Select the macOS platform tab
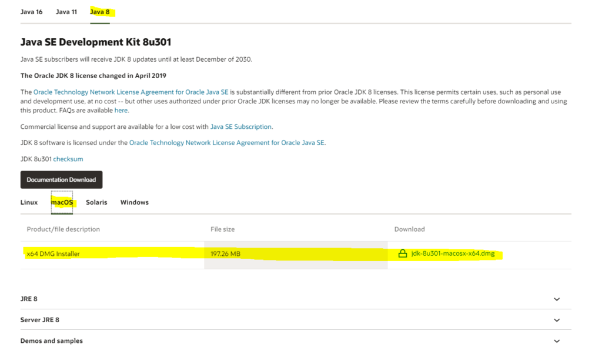 (62, 202)
